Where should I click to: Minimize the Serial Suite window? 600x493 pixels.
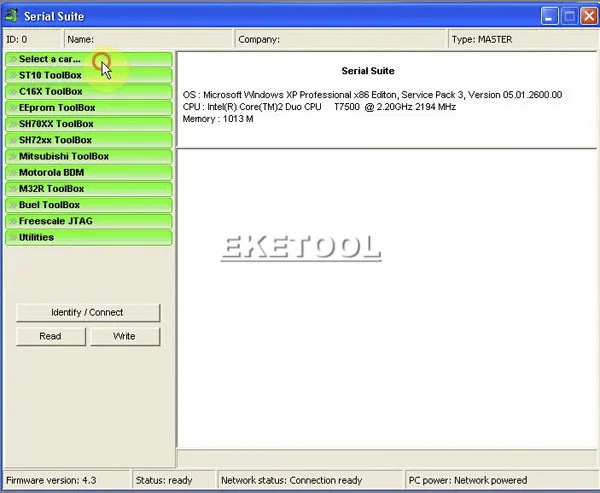549,16
